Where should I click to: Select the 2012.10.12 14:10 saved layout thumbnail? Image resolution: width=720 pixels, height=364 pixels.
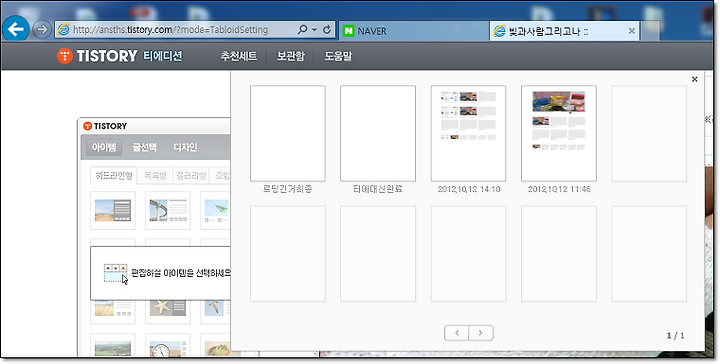468,133
